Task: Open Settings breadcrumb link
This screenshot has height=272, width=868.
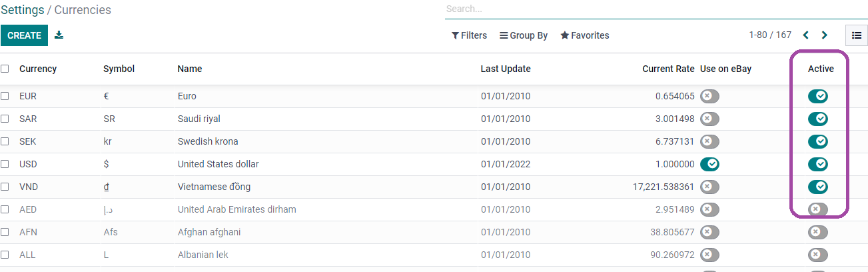Action: 21,10
